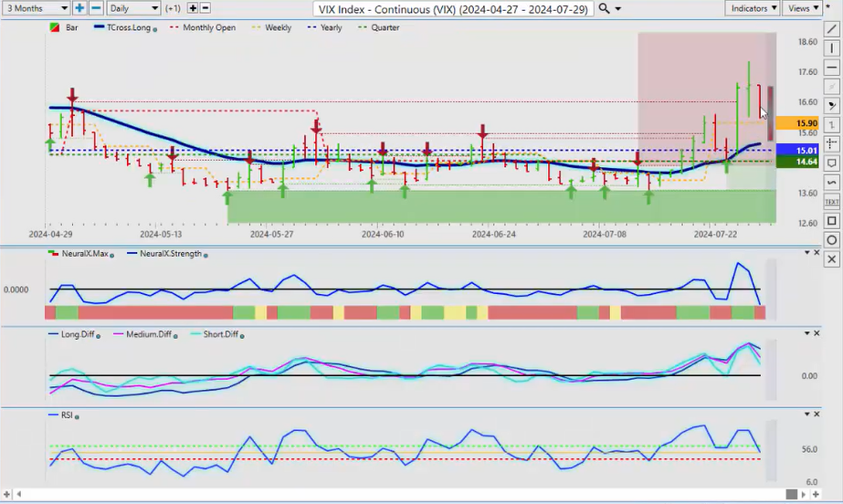
Task: Open the 3 Months range dropdown
Action: (36, 8)
